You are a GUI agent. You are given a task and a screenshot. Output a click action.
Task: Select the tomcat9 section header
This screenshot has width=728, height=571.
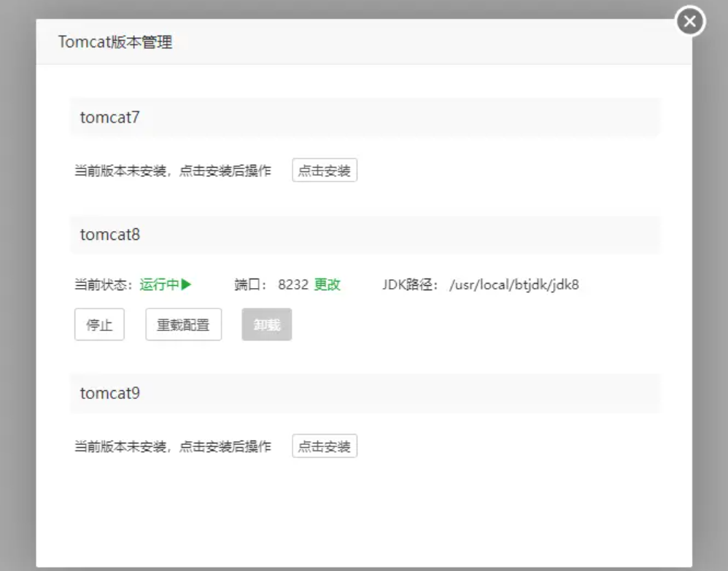110,393
